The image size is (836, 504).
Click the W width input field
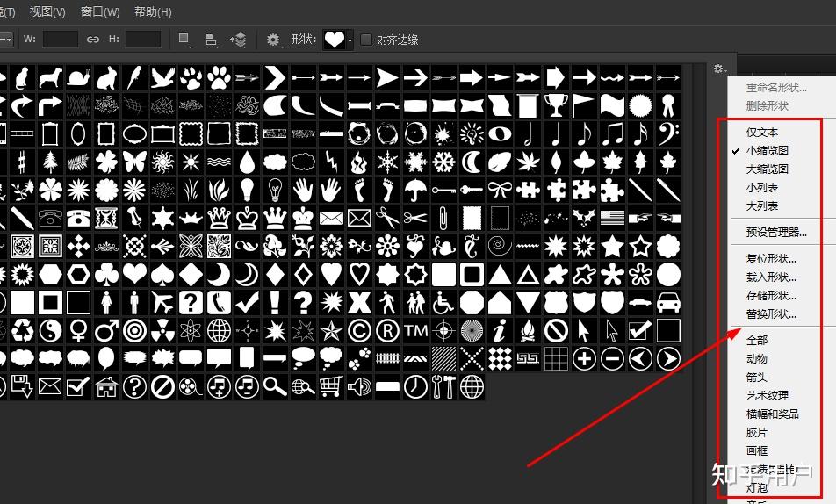tap(60, 39)
